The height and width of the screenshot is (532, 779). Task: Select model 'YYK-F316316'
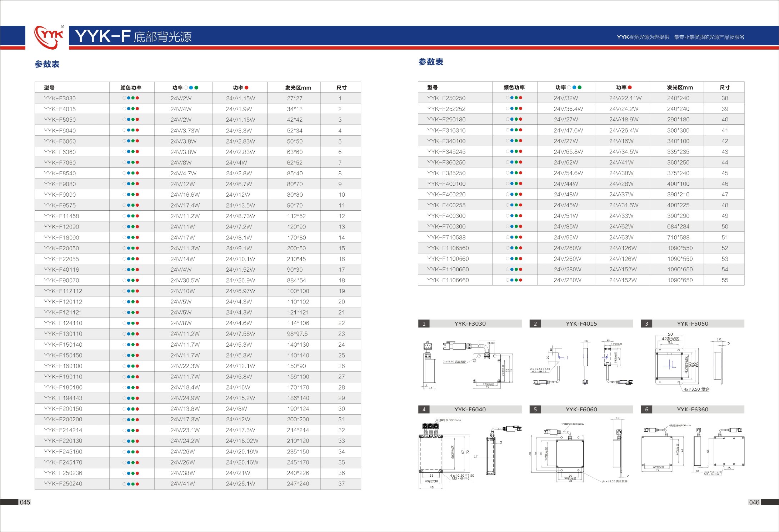pos(446,130)
